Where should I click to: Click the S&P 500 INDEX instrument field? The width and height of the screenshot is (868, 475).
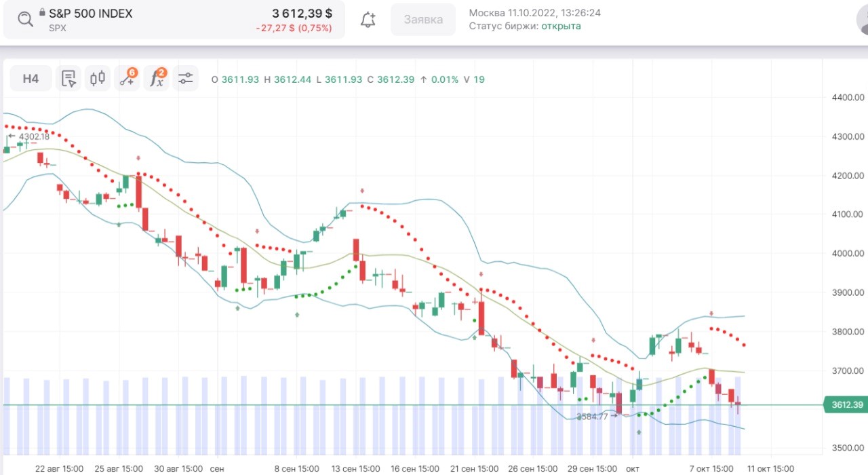click(x=91, y=14)
